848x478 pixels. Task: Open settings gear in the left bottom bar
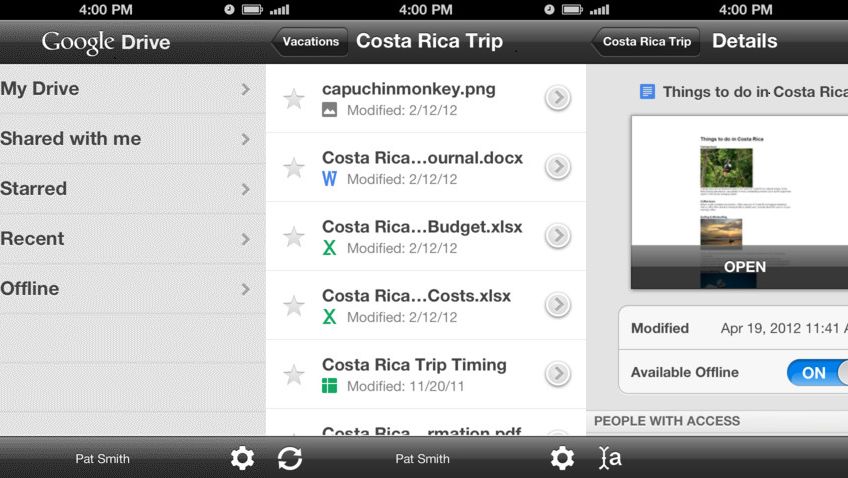242,458
